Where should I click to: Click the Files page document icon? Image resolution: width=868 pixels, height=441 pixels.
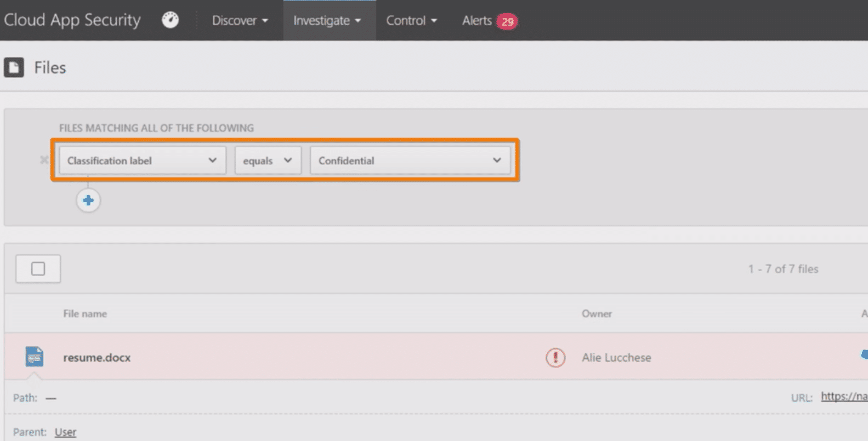click(x=14, y=67)
